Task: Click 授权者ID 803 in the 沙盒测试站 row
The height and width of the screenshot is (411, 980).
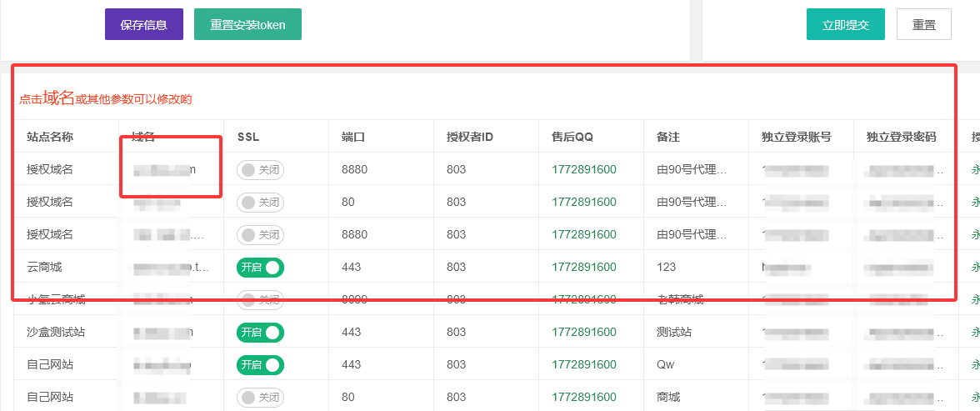Action: point(457,332)
